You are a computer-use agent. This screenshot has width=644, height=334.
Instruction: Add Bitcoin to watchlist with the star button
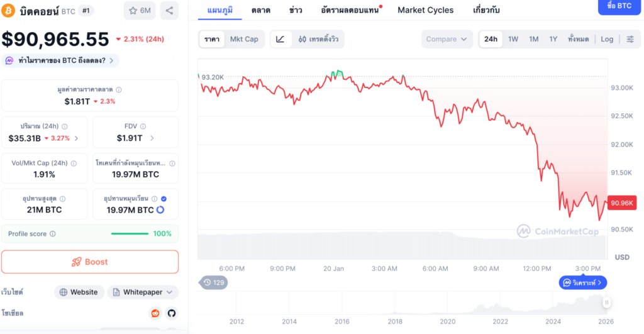(140, 10)
